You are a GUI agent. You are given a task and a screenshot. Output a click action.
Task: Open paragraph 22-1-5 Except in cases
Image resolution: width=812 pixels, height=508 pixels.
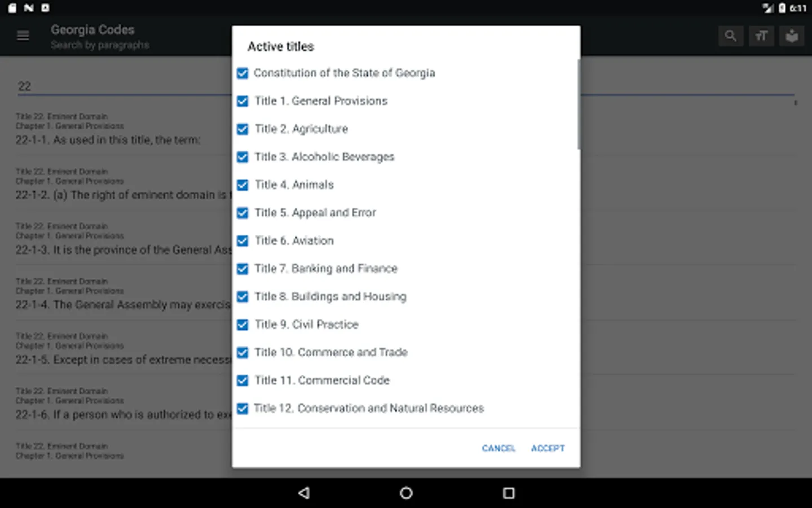point(123,360)
